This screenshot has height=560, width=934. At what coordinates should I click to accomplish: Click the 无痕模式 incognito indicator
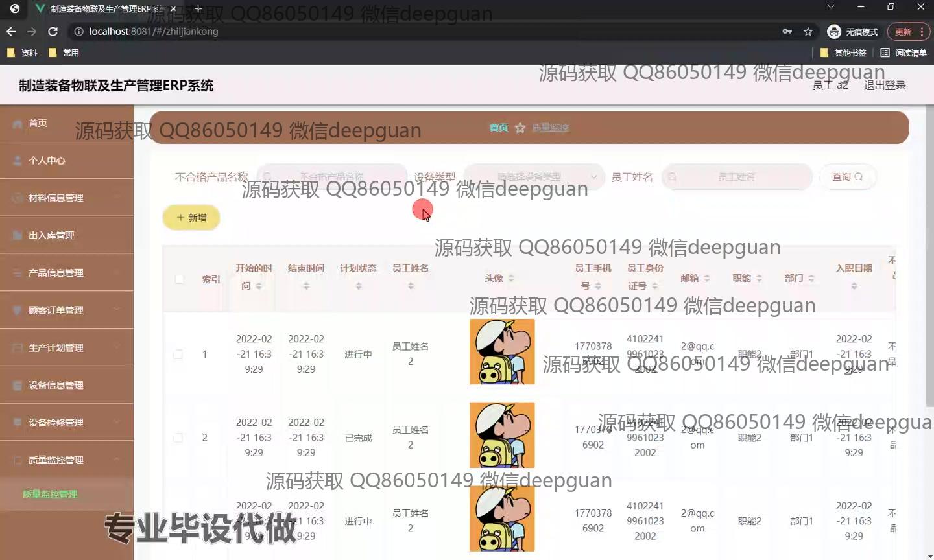(854, 31)
